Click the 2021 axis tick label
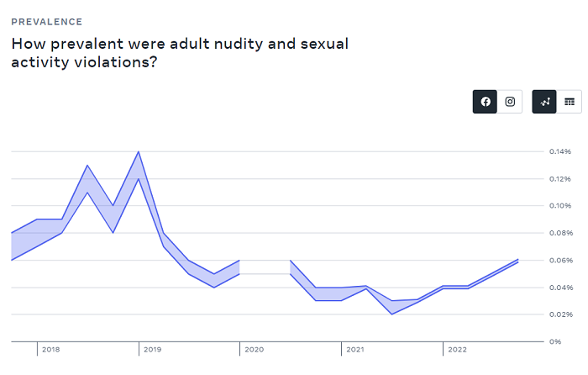Image resolution: width=588 pixels, height=375 pixels. (355, 350)
